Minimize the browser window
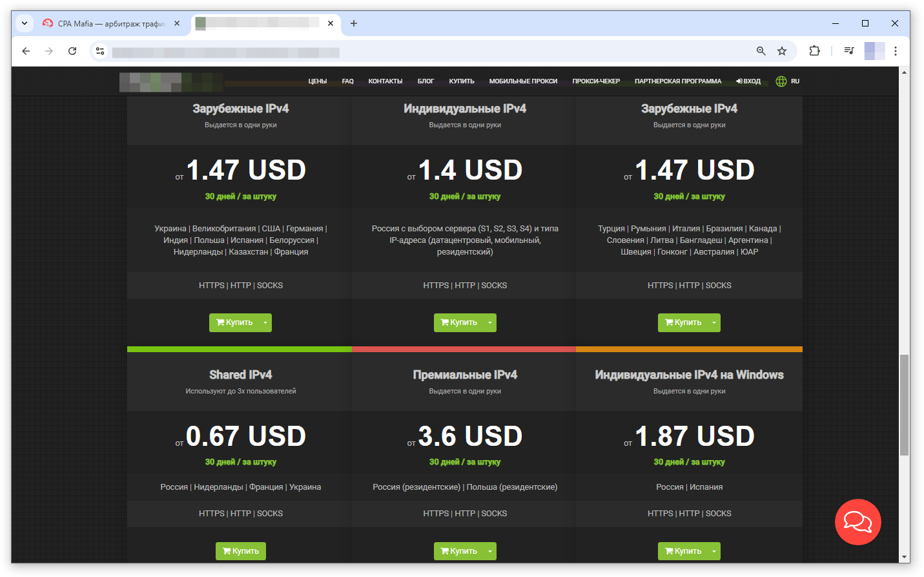The width and height of the screenshot is (924, 577). point(836,23)
